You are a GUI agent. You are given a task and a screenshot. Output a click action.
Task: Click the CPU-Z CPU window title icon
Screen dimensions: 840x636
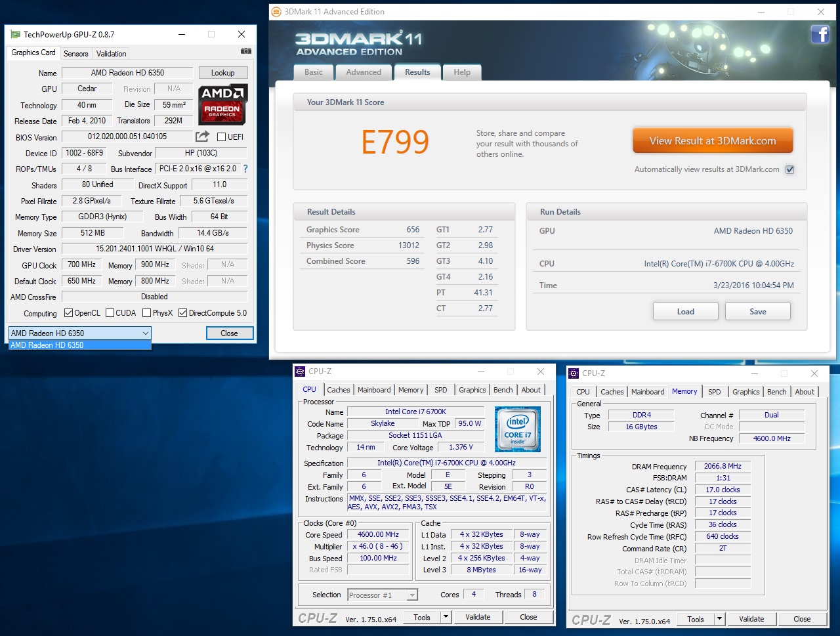point(300,371)
